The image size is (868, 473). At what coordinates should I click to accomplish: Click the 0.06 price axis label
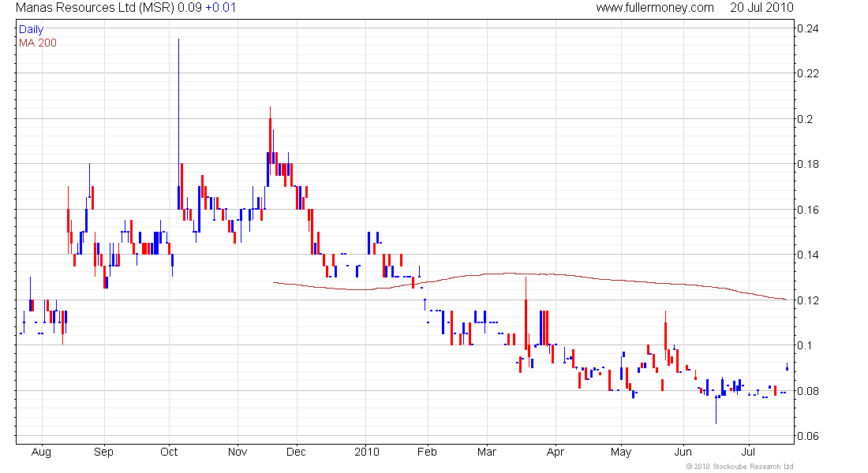(808, 437)
